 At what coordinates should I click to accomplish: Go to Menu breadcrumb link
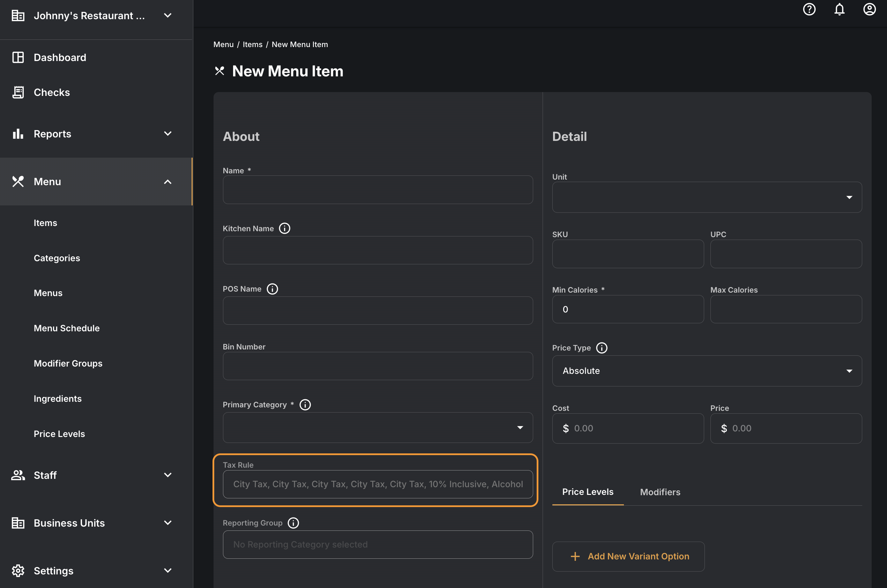pos(223,44)
